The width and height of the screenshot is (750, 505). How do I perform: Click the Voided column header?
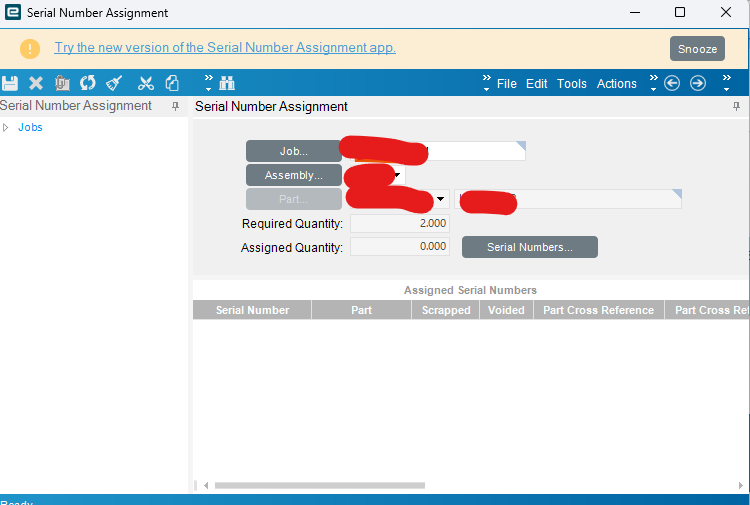[506, 310]
